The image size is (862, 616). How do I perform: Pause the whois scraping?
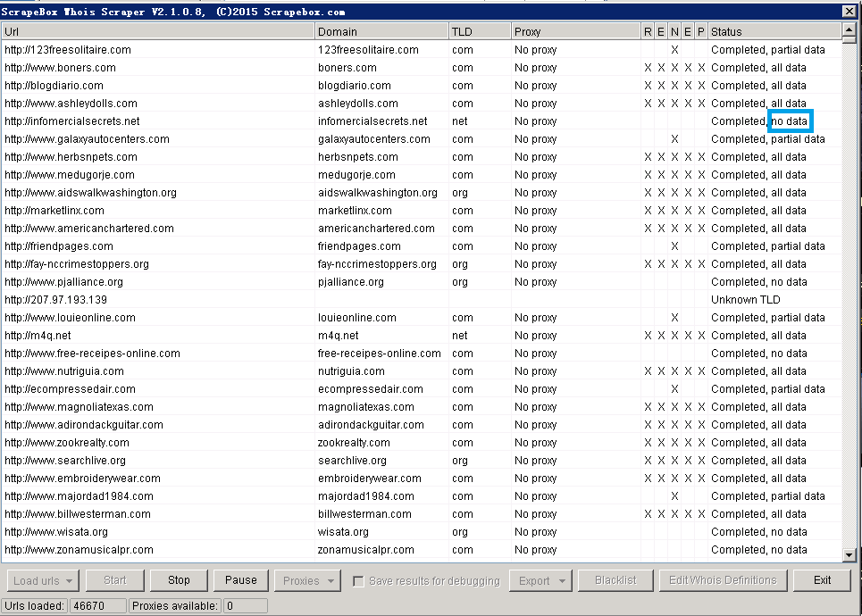(x=241, y=580)
